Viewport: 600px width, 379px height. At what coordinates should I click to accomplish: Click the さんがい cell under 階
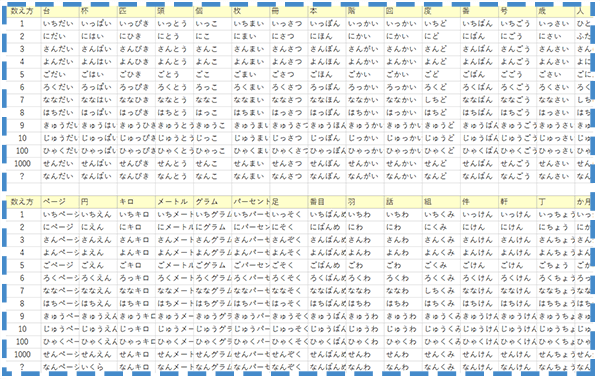(x=365, y=49)
